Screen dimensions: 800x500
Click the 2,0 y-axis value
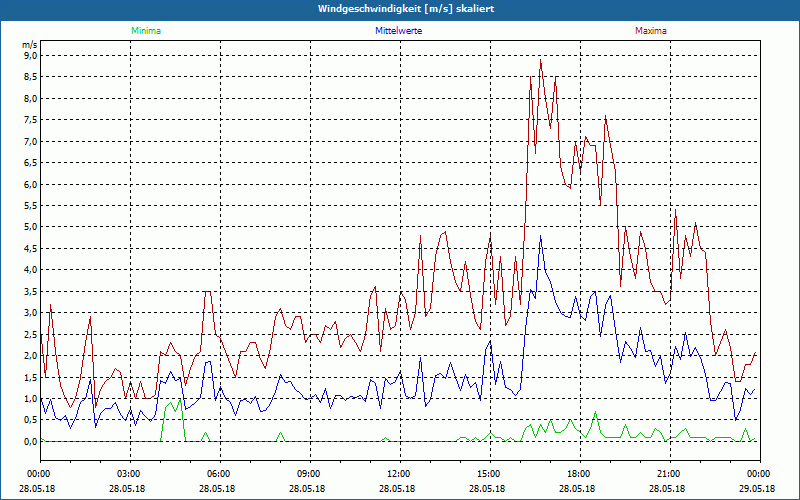[x=32, y=356]
